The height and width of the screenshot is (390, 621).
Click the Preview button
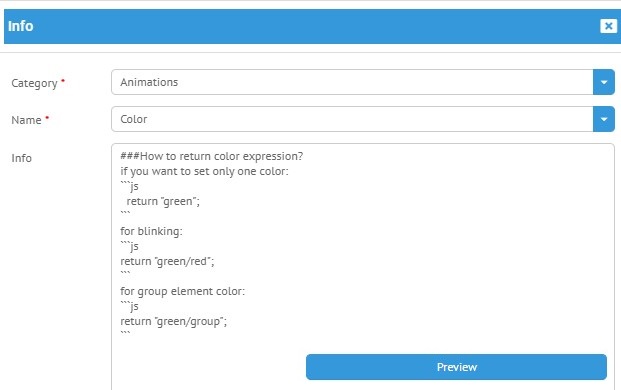456,367
